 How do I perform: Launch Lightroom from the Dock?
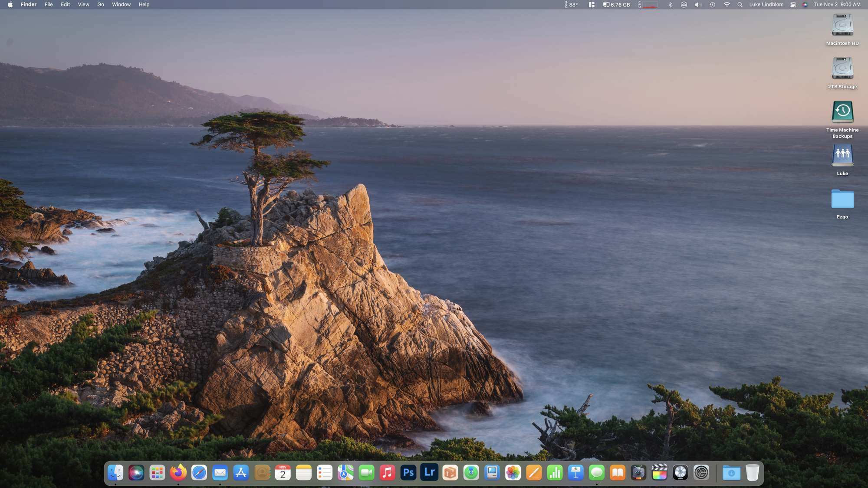429,472
